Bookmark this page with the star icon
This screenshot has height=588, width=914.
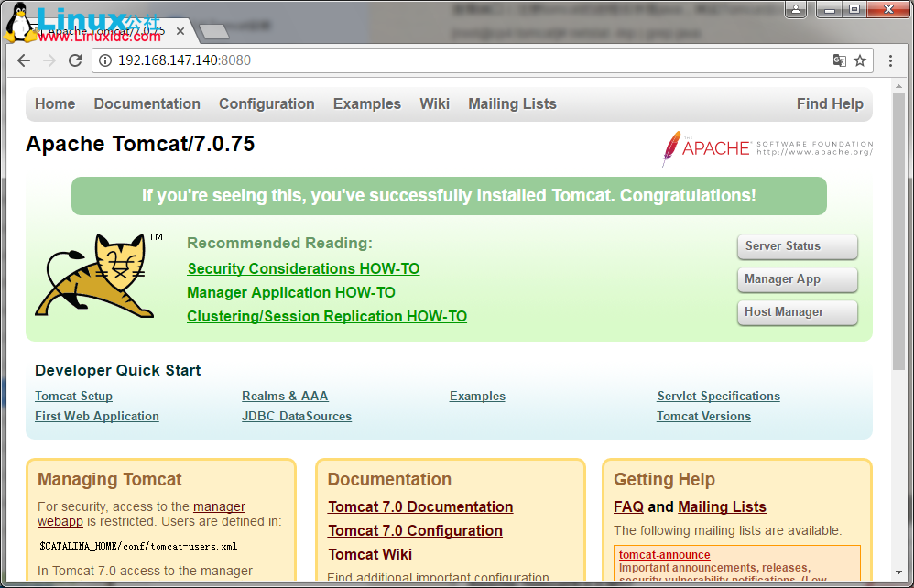(x=860, y=60)
